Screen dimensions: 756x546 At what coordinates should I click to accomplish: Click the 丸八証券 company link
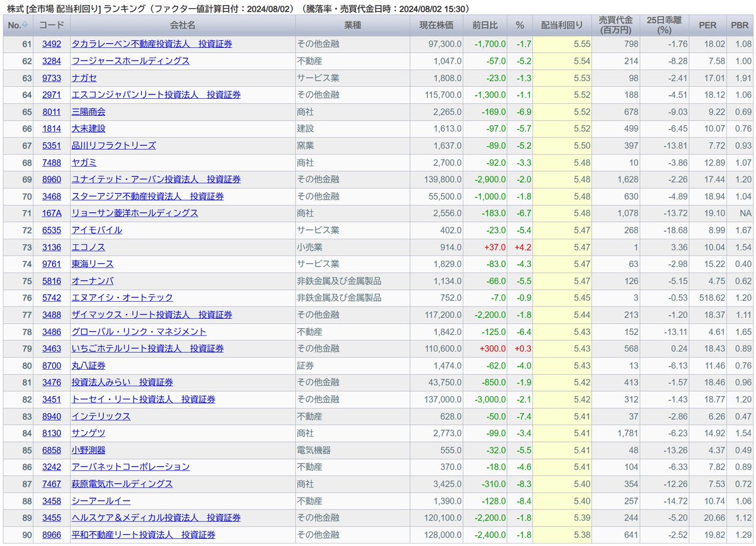coord(89,365)
